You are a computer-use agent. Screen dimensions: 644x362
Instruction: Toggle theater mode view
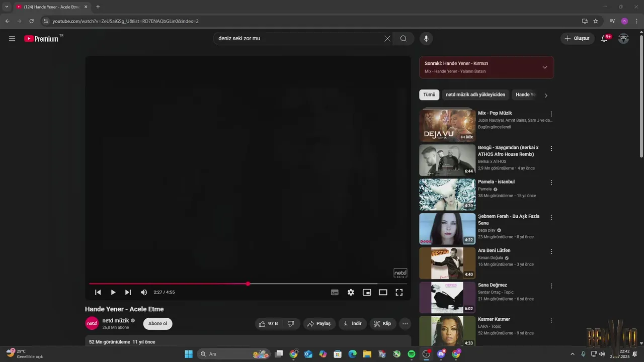[x=383, y=292]
